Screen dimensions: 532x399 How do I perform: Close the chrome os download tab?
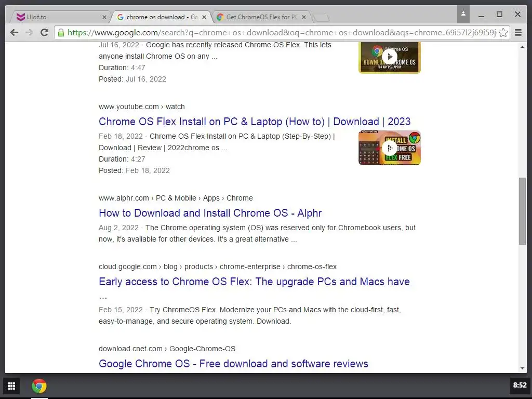pyautogui.click(x=204, y=17)
